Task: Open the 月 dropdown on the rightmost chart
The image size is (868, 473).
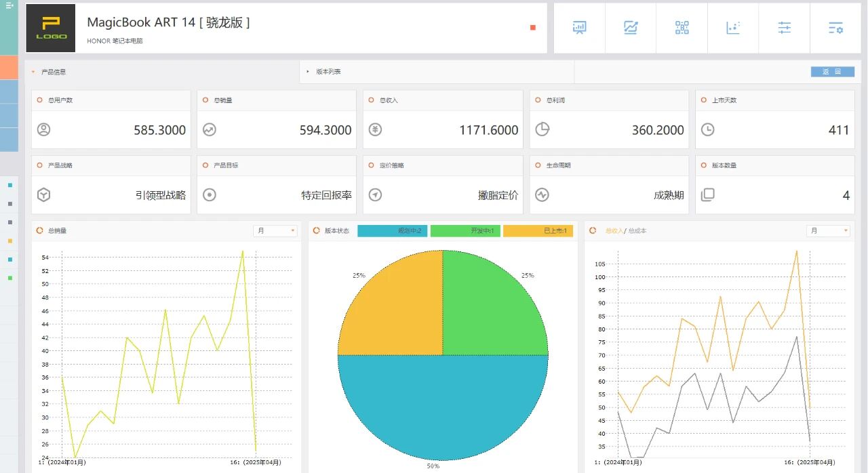Action: 828,230
